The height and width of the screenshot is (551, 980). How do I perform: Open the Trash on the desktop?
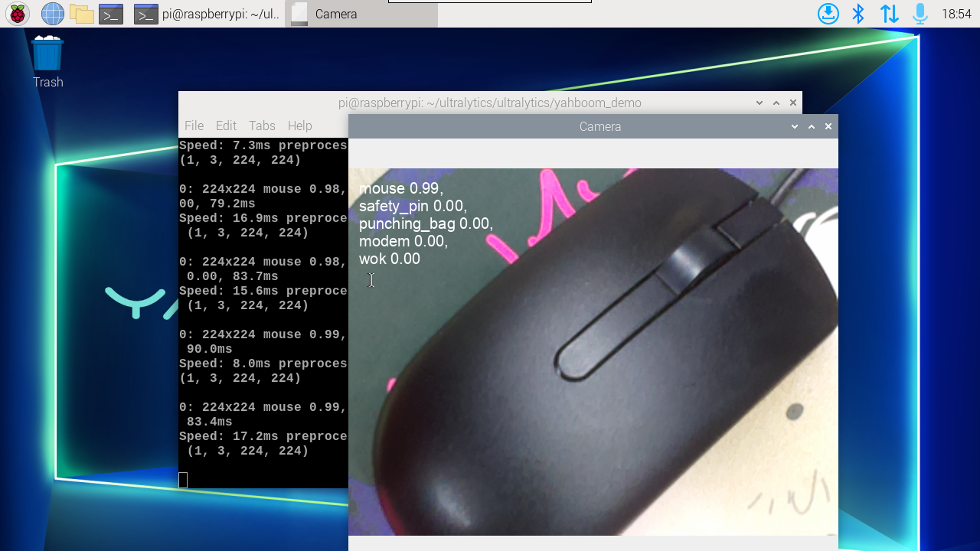coord(47,63)
